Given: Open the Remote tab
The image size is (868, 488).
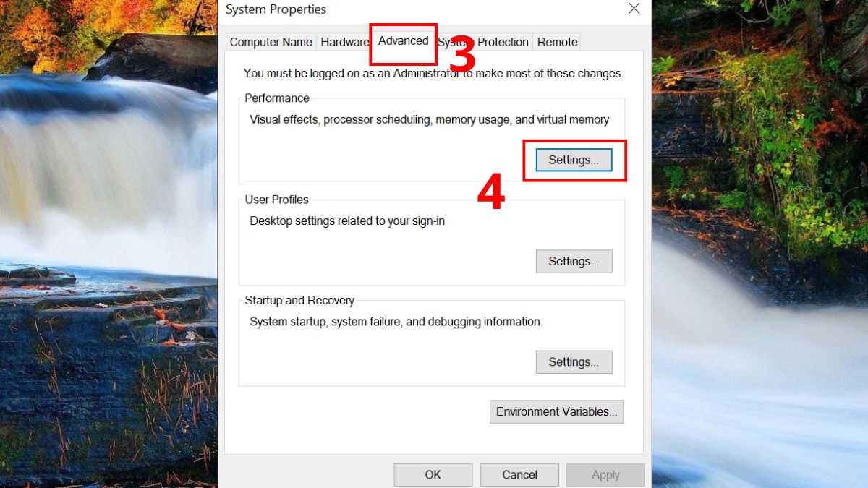Looking at the screenshot, I should (557, 42).
